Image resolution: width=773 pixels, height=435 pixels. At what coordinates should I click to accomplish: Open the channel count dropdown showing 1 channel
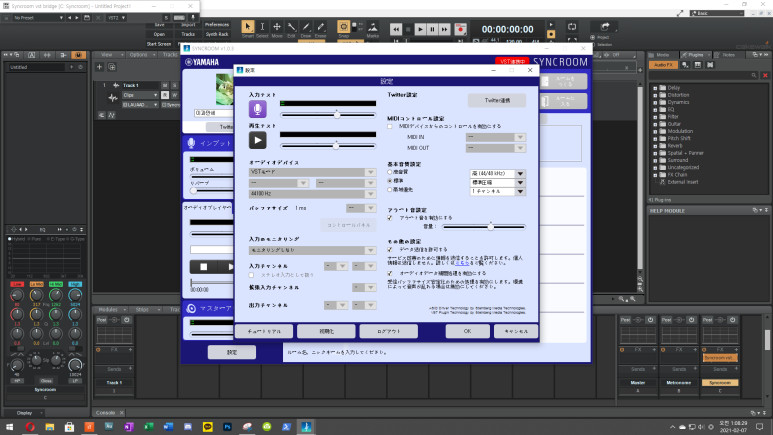[x=497, y=191]
